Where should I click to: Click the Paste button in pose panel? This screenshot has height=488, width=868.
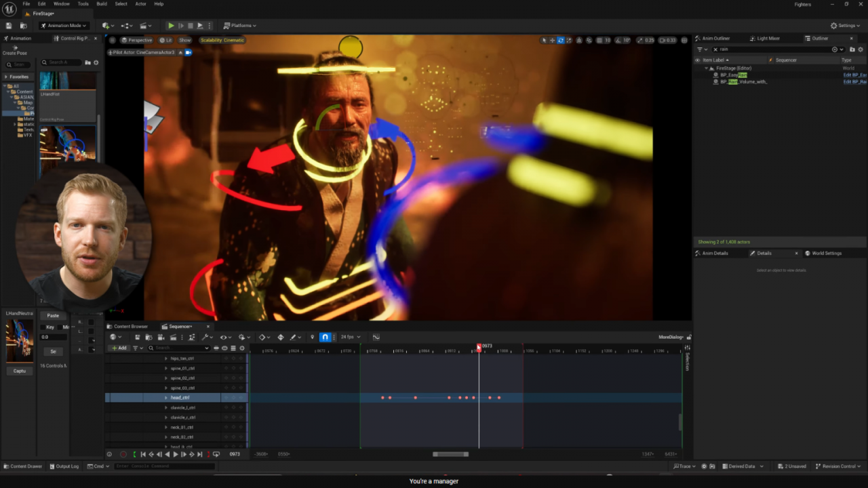point(53,316)
